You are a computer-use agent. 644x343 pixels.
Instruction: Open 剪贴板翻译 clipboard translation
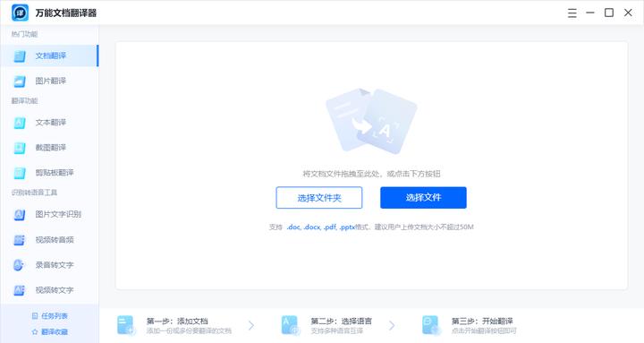point(55,172)
